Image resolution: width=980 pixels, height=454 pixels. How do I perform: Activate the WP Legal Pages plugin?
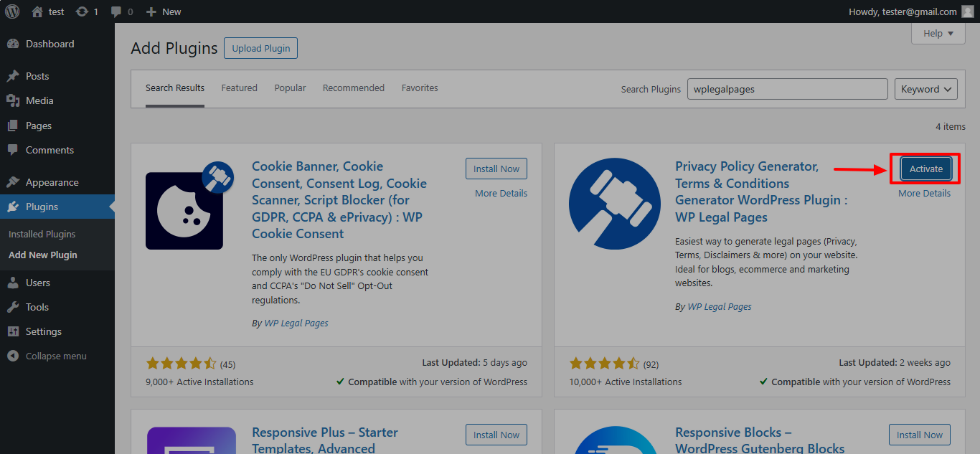click(x=926, y=169)
